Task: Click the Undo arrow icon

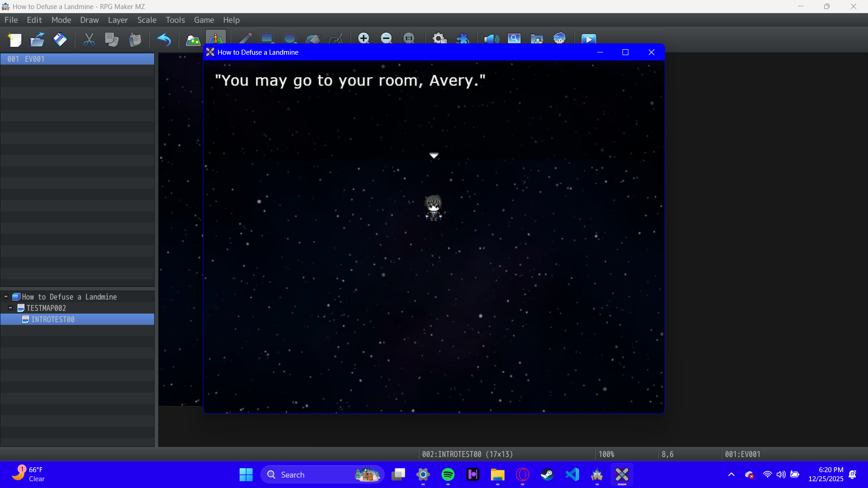Action: (x=164, y=40)
